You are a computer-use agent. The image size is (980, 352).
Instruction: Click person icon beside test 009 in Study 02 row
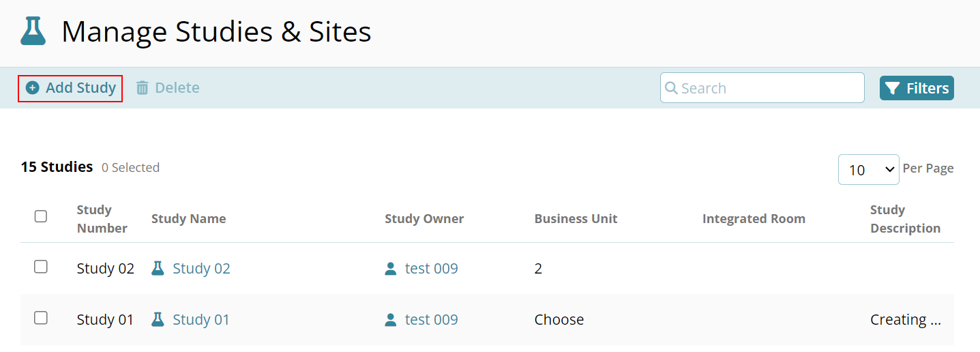tap(391, 269)
